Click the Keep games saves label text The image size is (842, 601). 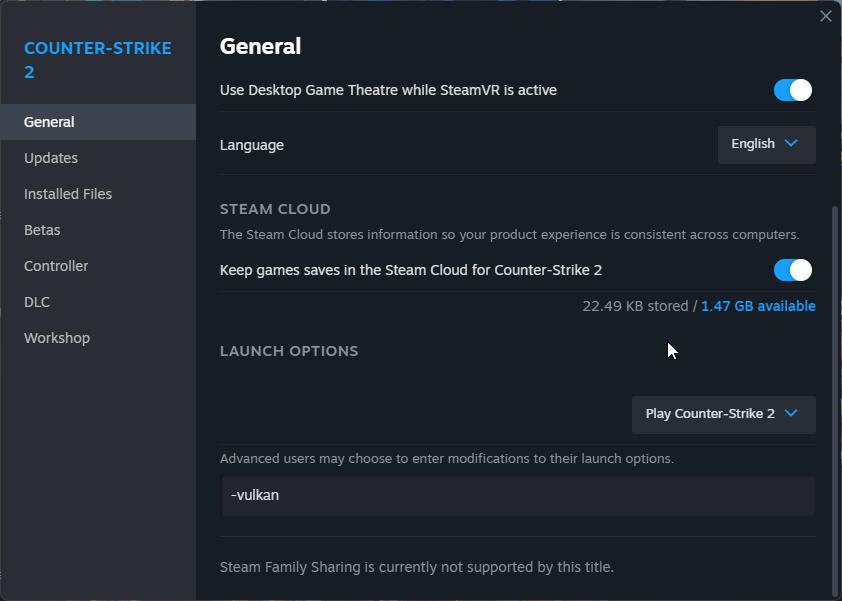[x=410, y=270]
